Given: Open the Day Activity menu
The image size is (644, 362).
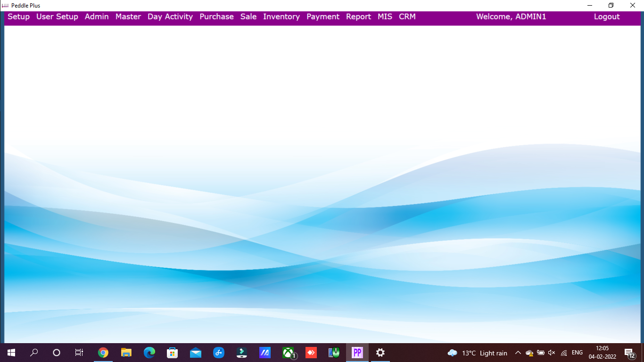Looking at the screenshot, I should [x=170, y=16].
